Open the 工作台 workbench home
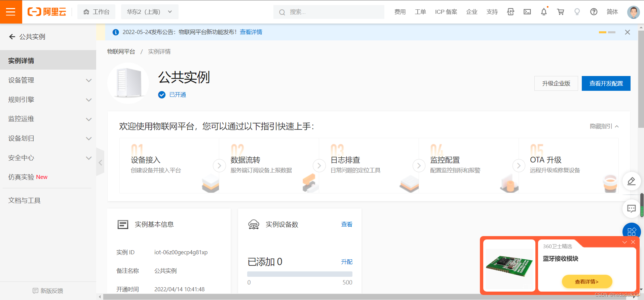The width and height of the screenshot is (644, 300). [x=97, y=12]
